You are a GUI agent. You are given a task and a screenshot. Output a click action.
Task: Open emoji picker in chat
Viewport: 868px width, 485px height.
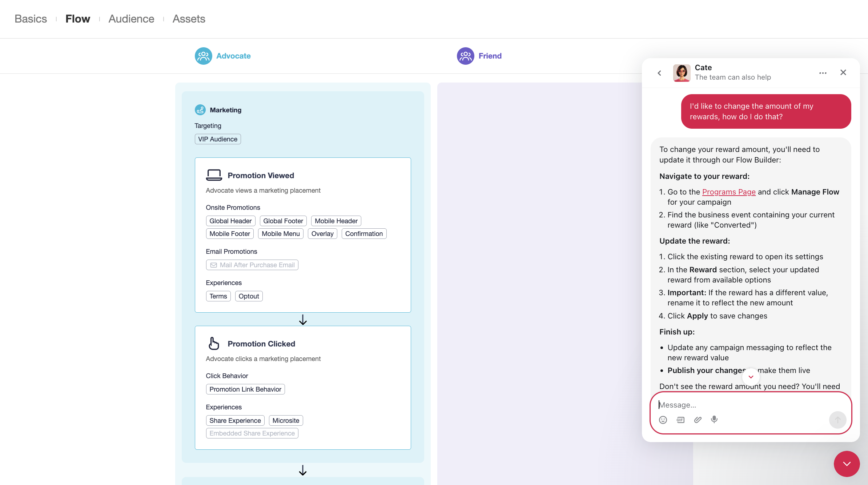[x=663, y=420]
